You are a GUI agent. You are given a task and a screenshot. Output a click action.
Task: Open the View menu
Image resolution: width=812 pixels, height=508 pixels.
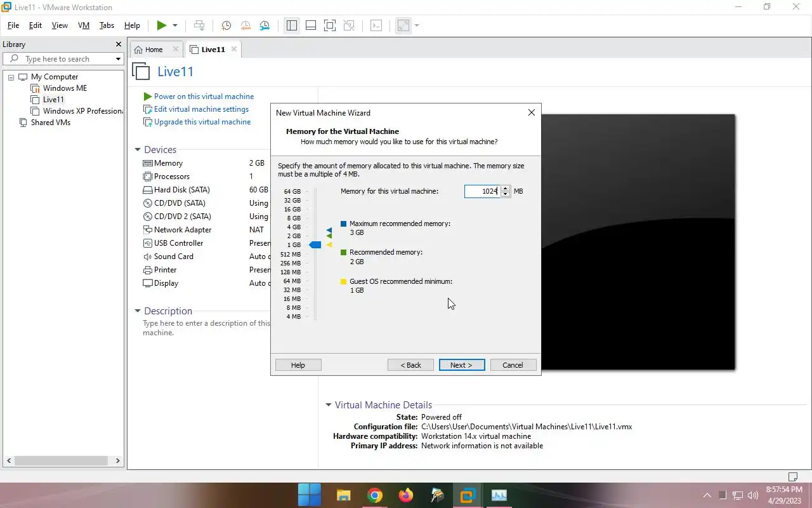(x=60, y=25)
